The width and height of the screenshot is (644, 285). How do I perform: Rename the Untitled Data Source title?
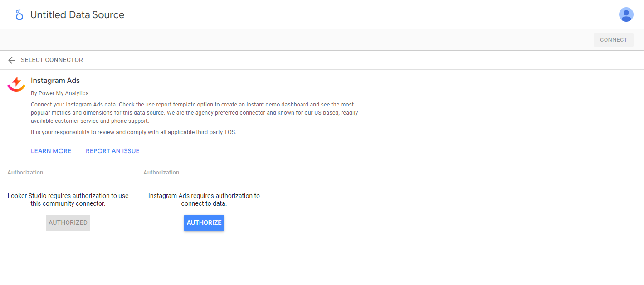[x=77, y=15]
